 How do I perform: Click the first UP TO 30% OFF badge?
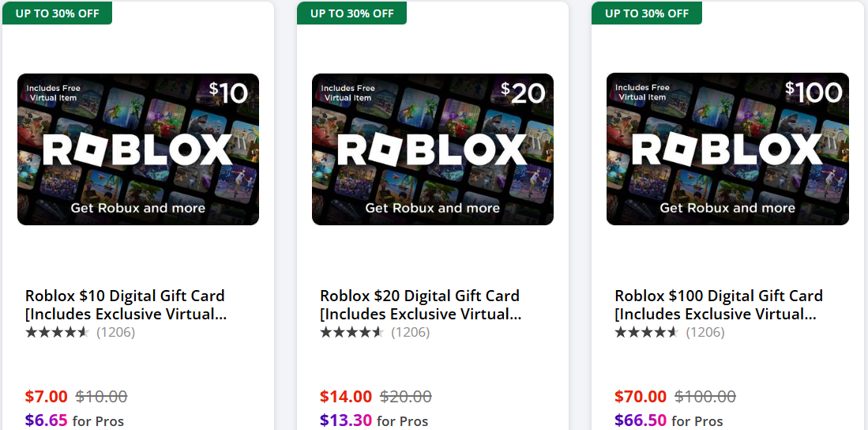(58, 13)
